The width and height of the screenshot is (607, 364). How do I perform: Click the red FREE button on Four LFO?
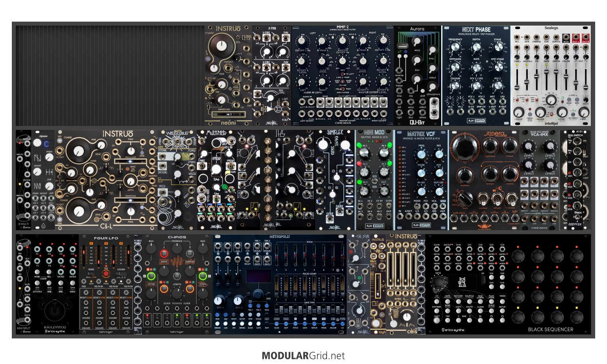tap(106, 274)
